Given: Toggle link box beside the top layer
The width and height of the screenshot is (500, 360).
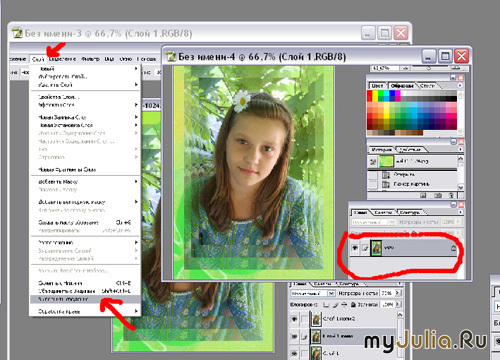Looking at the screenshot, I should (304, 319).
